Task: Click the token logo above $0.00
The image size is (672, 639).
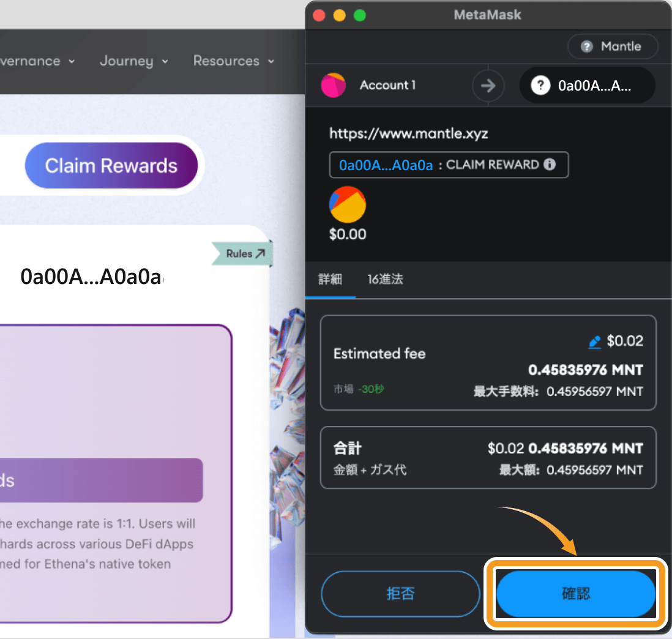Action: pyautogui.click(x=348, y=204)
